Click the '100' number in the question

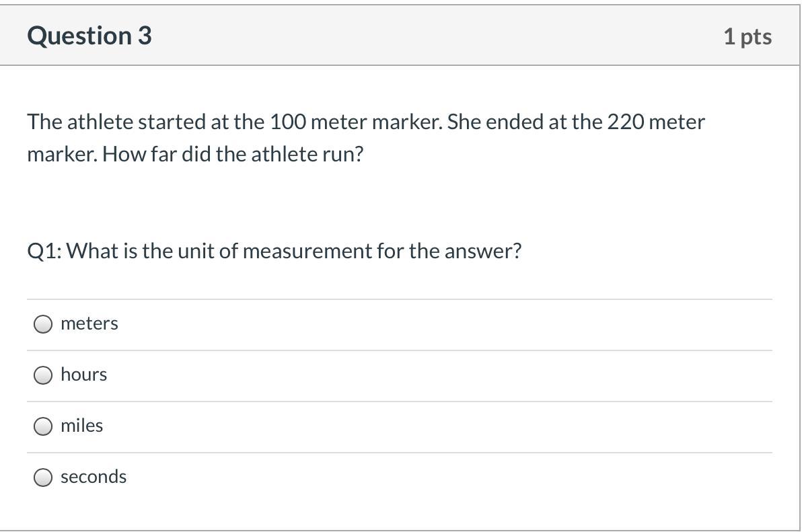(x=287, y=122)
